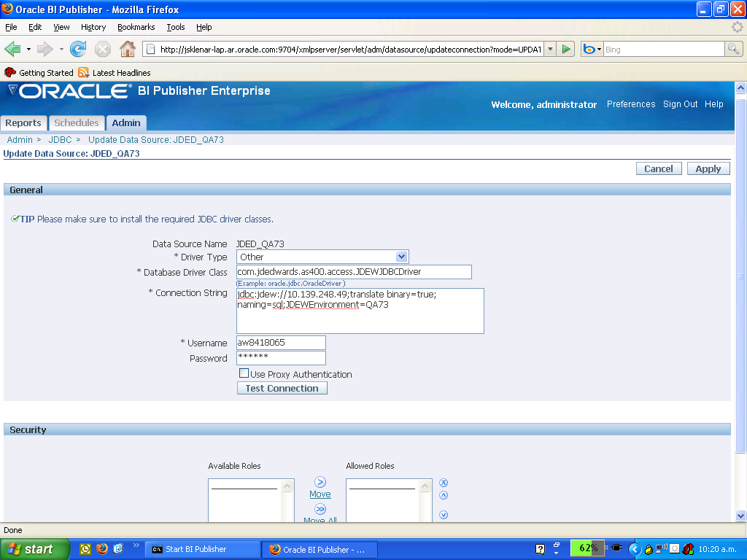Click the page icon in address bar
Image resolution: width=747 pixels, height=560 pixels.
tap(150, 49)
